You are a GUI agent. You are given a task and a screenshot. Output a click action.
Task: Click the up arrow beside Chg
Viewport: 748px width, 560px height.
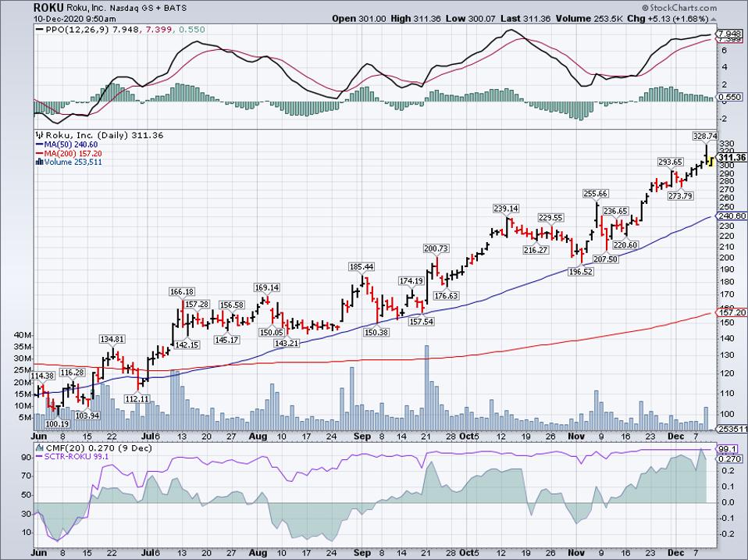coord(713,19)
